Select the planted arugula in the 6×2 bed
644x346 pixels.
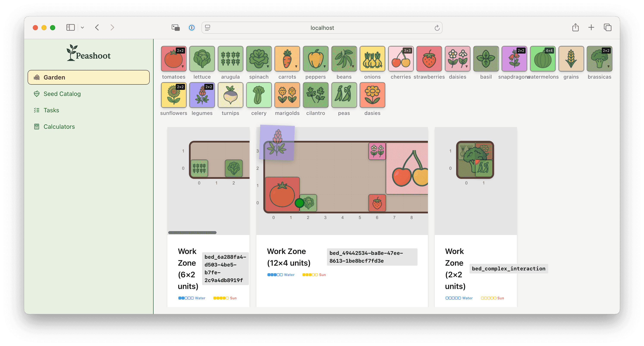point(199,168)
